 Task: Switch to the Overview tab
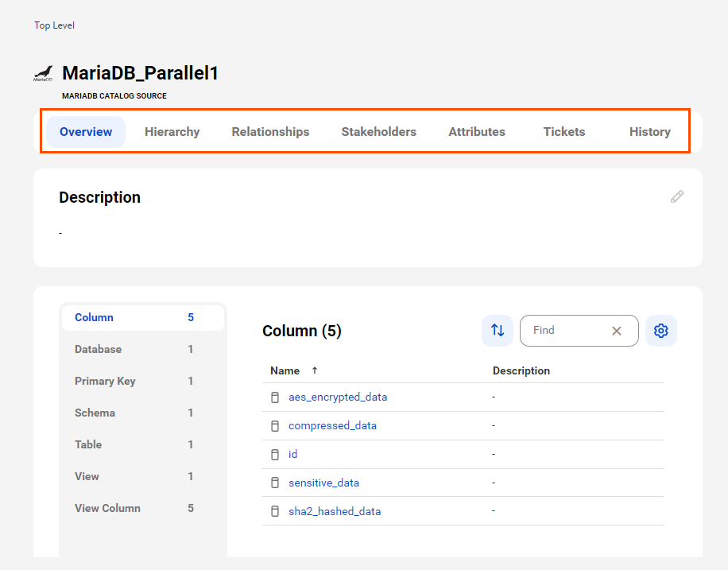(x=86, y=132)
